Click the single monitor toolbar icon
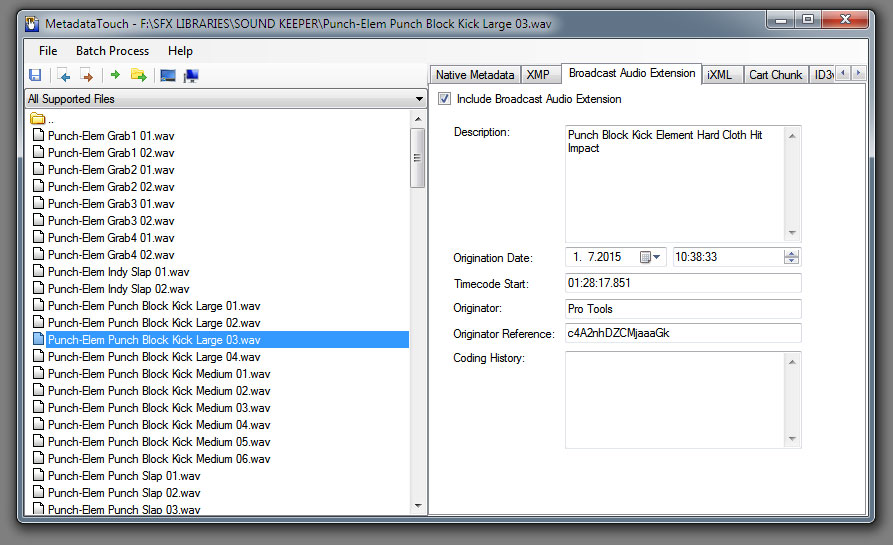This screenshot has width=893, height=545. pyautogui.click(x=167, y=75)
